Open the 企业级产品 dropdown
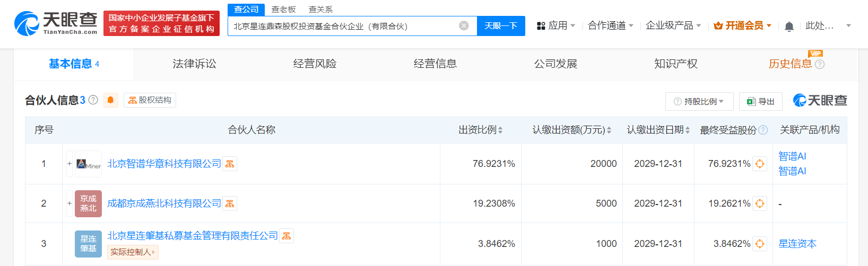This screenshot has height=266, width=868. pos(673,25)
